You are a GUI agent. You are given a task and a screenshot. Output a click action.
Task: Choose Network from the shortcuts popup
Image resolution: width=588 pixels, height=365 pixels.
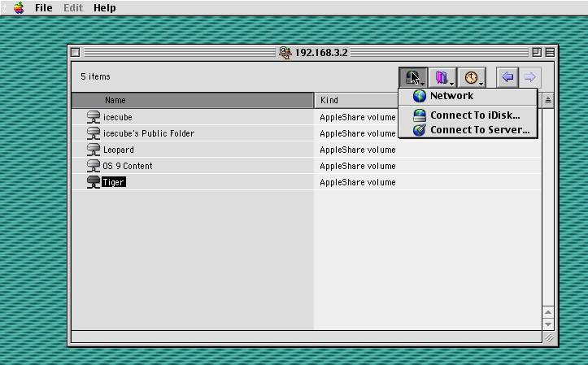tap(468, 96)
